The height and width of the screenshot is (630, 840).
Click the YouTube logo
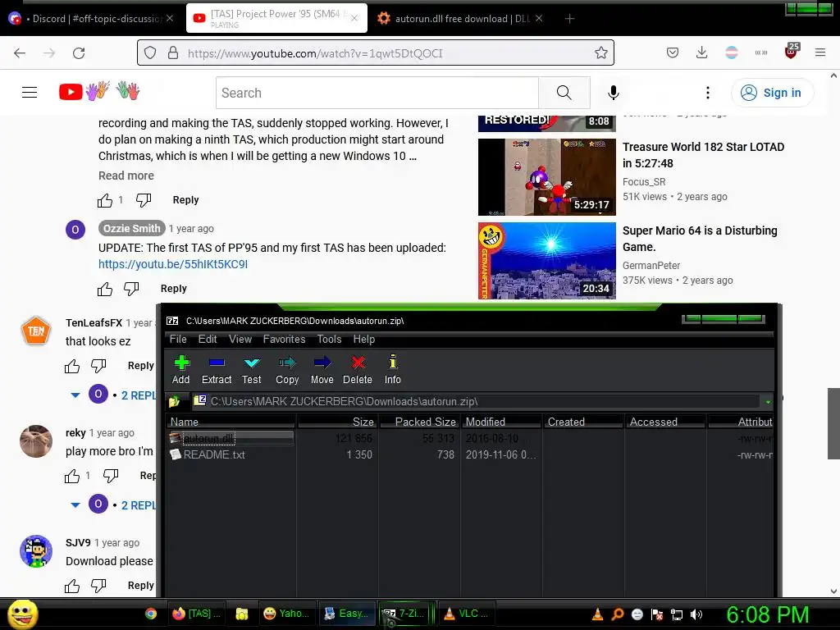point(99,92)
